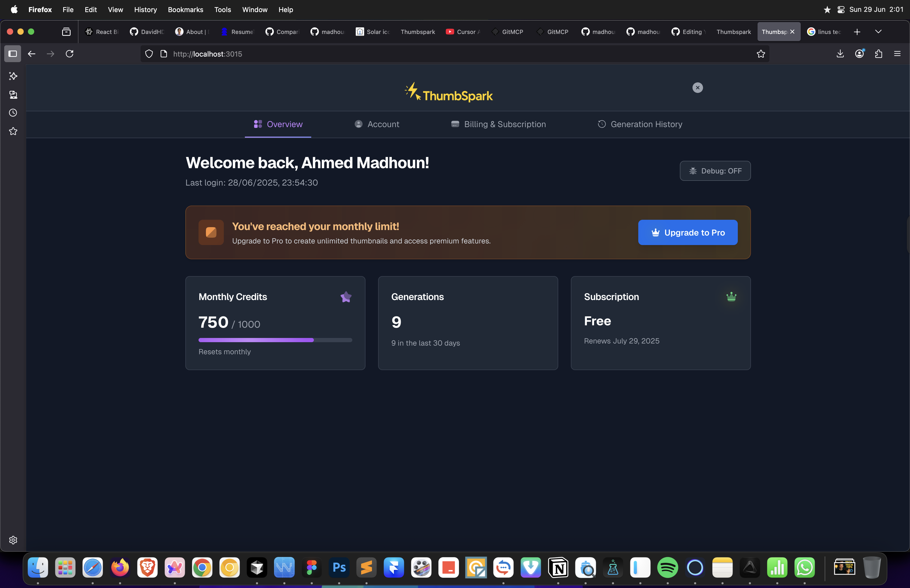Expand the list all tabs chevron
The image size is (910, 588).
878,32
